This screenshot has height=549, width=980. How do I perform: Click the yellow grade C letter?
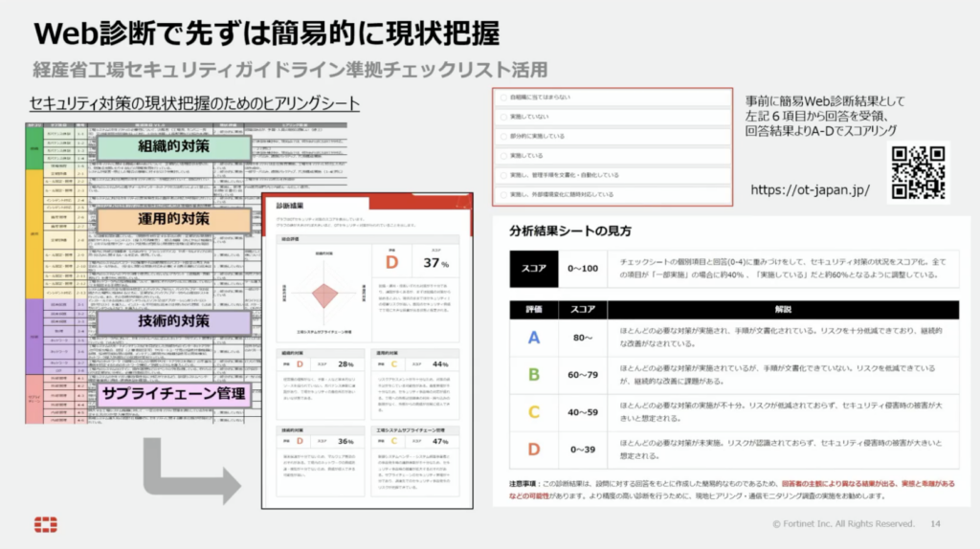click(533, 412)
